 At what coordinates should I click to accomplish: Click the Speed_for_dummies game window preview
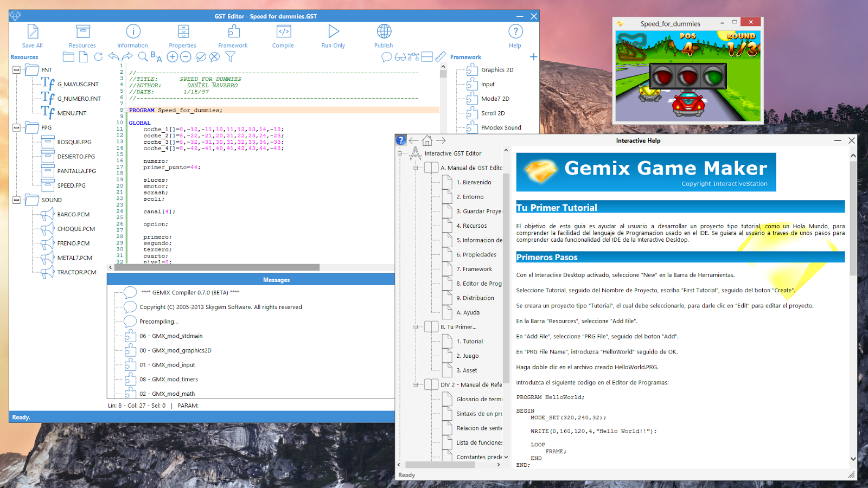[x=688, y=76]
